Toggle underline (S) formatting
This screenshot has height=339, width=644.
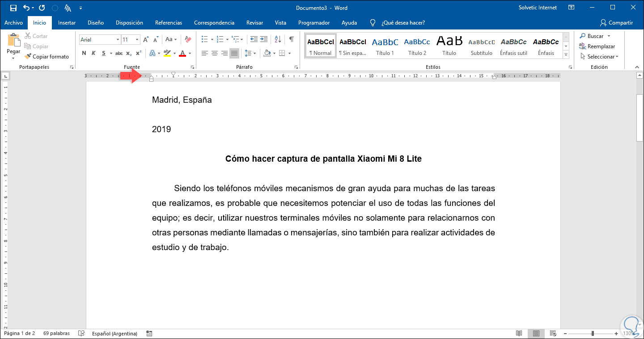click(x=104, y=53)
